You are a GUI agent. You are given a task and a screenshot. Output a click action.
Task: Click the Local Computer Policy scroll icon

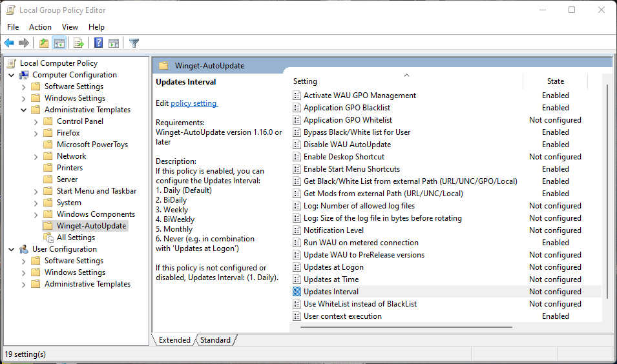[12, 63]
